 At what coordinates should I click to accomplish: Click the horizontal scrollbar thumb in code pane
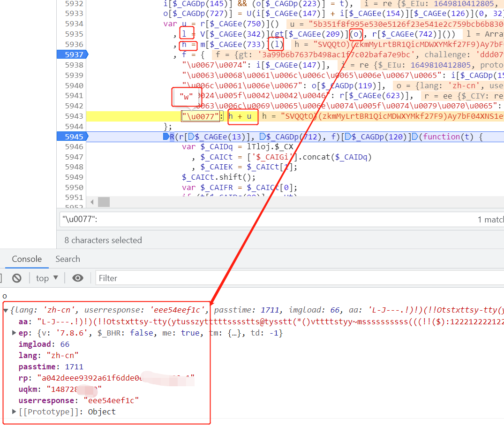tap(104, 202)
